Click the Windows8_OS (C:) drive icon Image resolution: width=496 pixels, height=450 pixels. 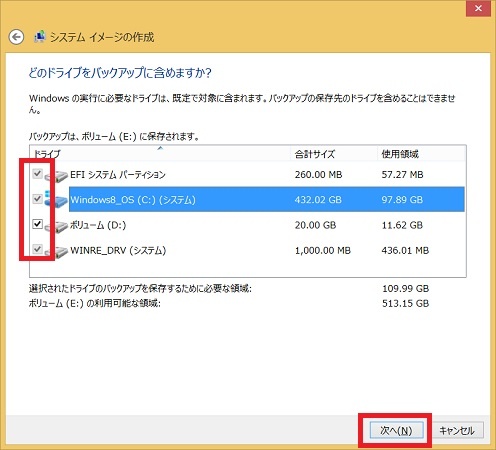click(x=57, y=199)
